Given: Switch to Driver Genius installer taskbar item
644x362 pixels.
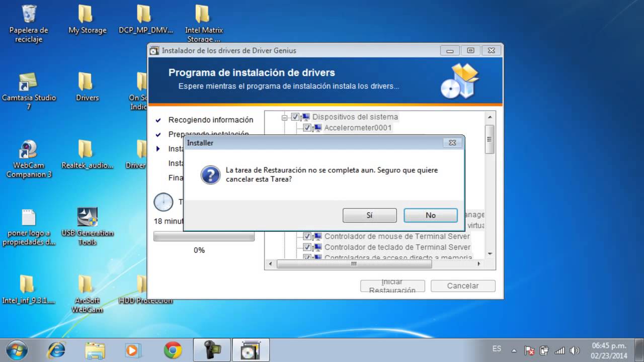Looking at the screenshot, I should point(251,350).
